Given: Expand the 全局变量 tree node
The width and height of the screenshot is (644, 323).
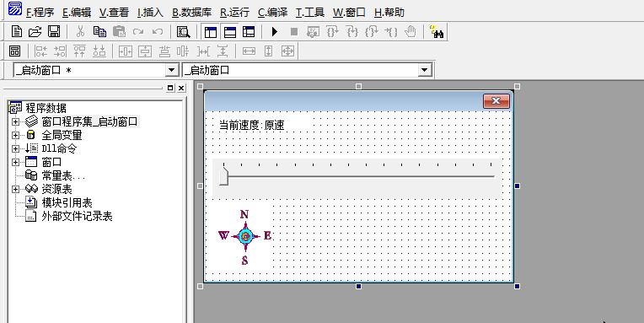Looking at the screenshot, I should coord(16,135).
